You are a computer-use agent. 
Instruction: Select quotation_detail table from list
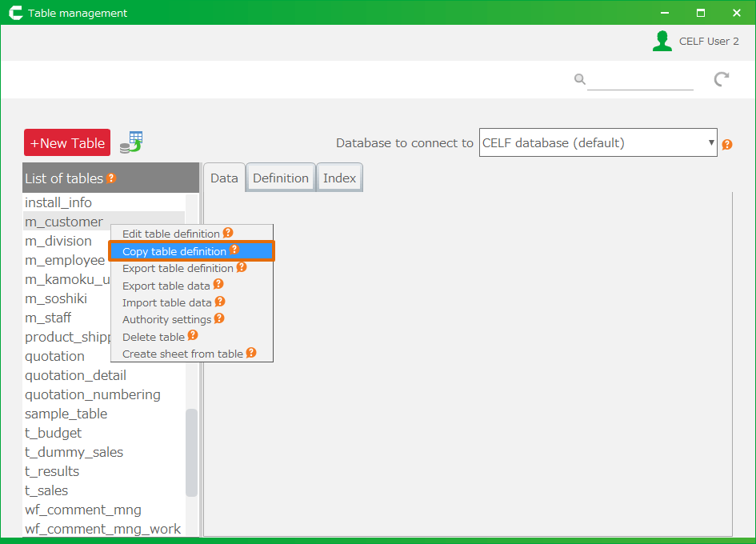tap(75, 375)
